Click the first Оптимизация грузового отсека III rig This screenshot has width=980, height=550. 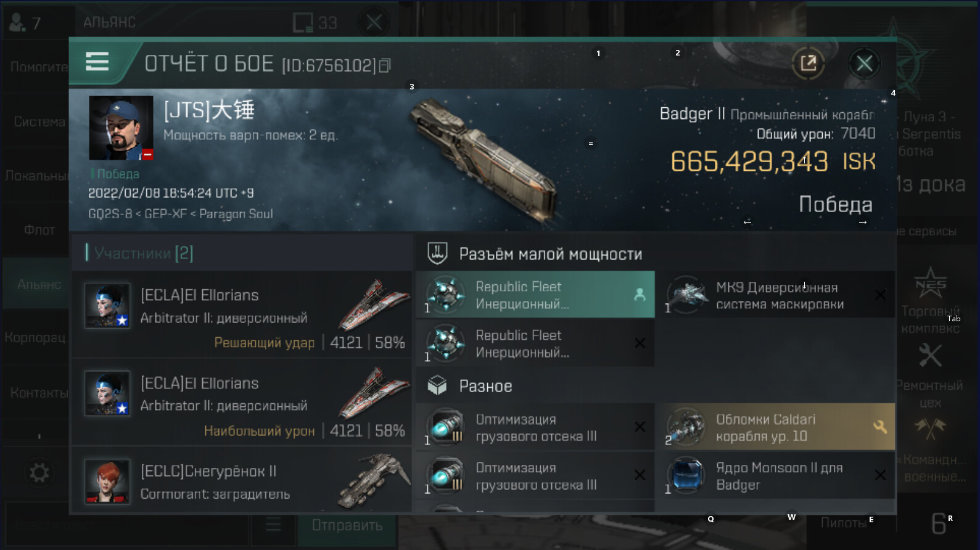click(x=535, y=427)
